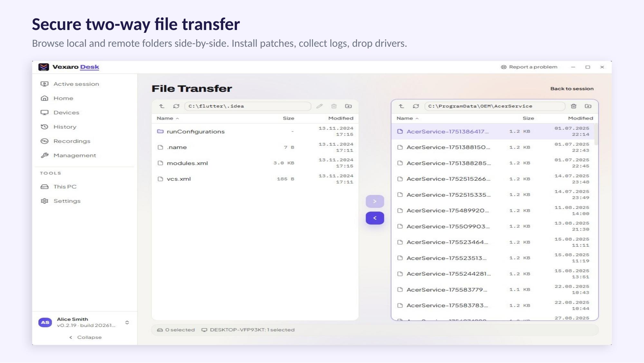
Task: Select AcerService-1752515266 file
Action: 493,179
